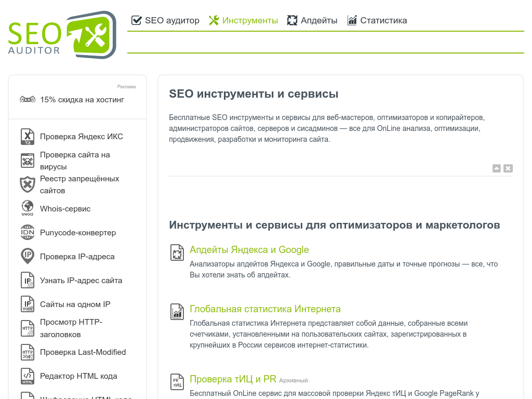The image size is (532, 399).
Task: Click the icon for Узнать IP-адрес сайта
Action: point(28,280)
